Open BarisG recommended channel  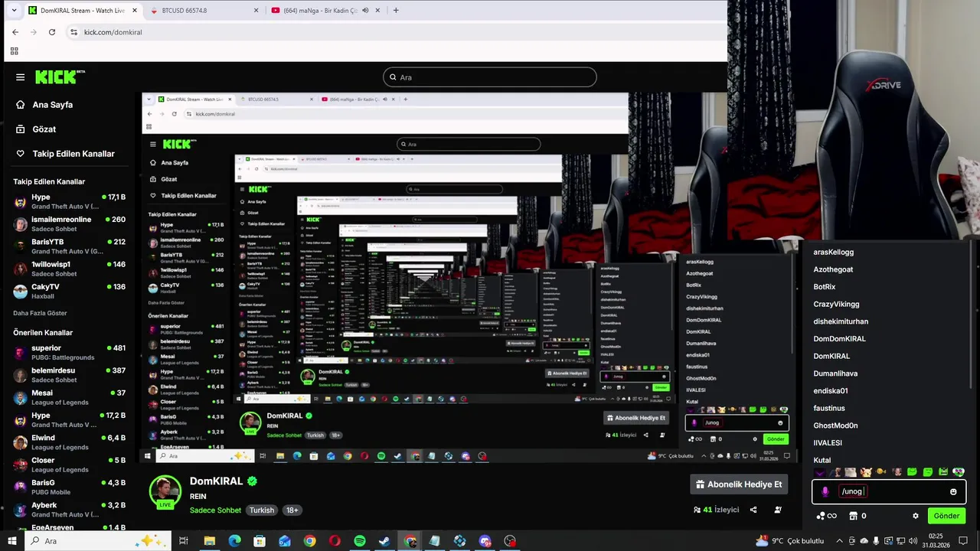(69, 487)
